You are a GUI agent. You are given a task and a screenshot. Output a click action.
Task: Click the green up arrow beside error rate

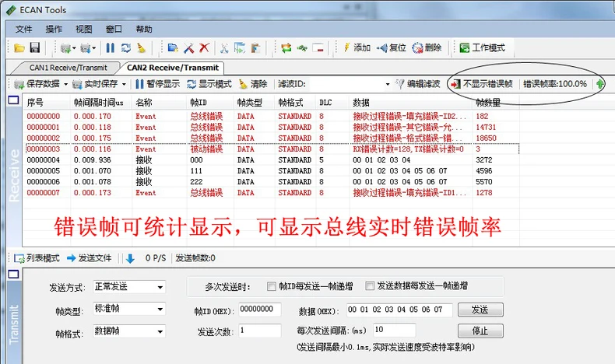pos(599,84)
